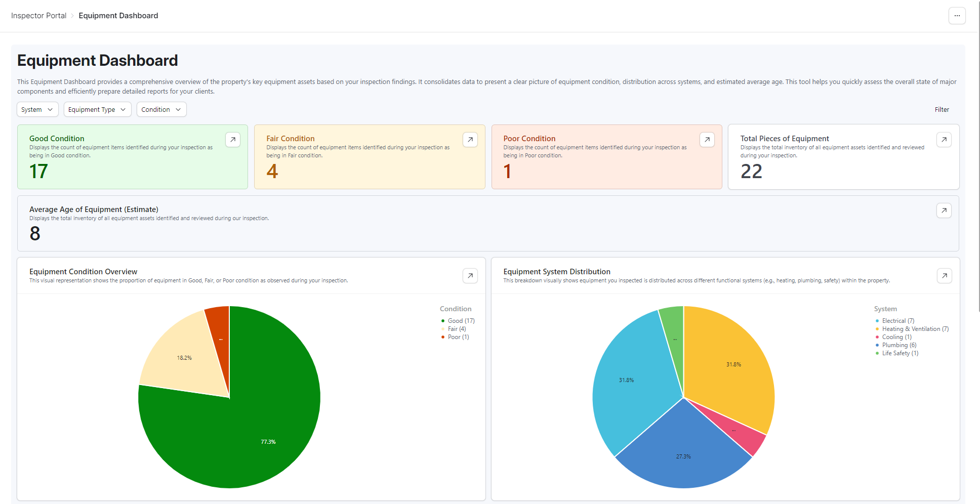Expand Average Age of Equipment card

point(944,211)
